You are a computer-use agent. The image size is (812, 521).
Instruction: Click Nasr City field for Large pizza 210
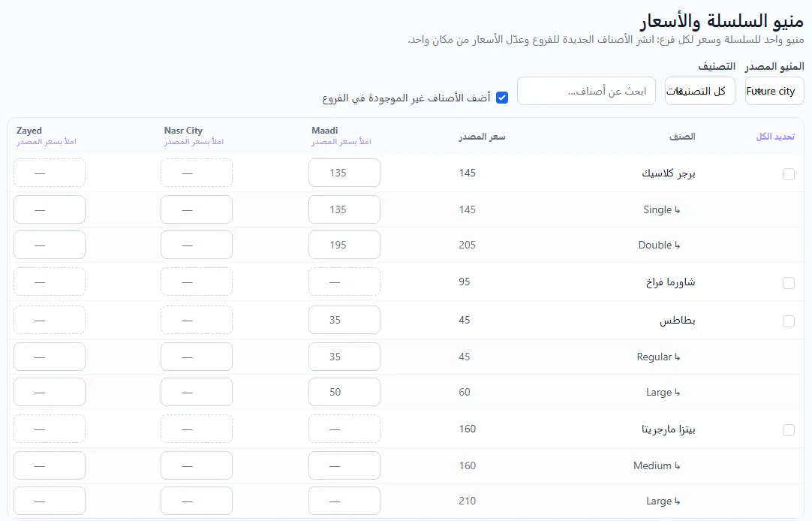[197, 501]
